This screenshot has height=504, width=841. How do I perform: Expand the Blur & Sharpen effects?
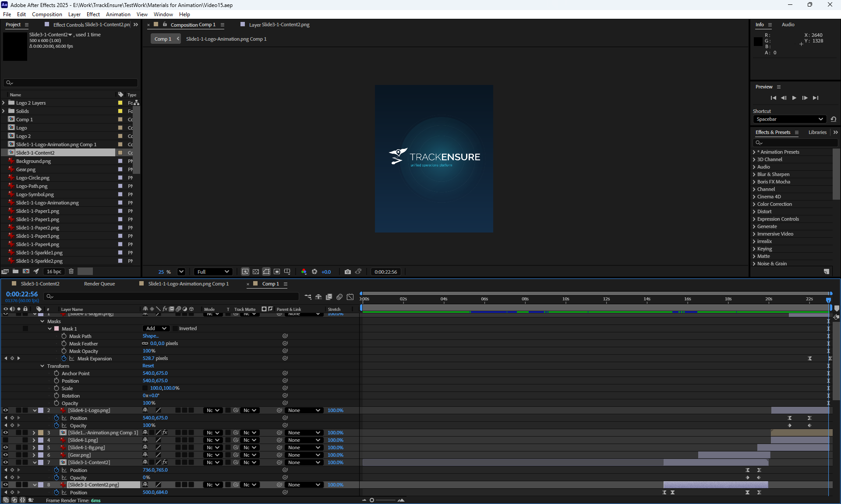click(x=754, y=174)
